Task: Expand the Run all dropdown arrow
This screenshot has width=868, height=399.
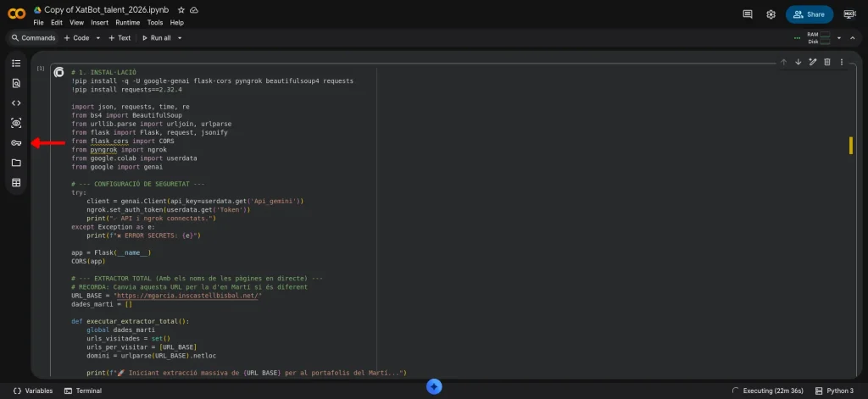Action: pos(180,38)
